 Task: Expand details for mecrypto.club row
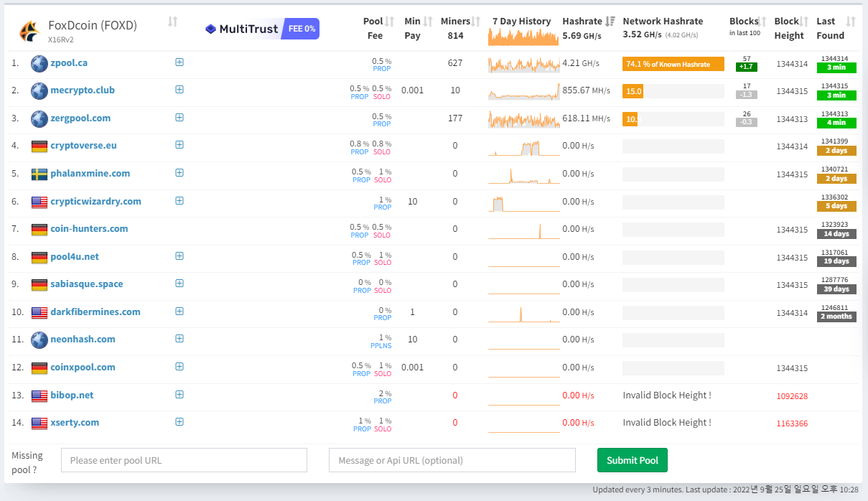(179, 90)
